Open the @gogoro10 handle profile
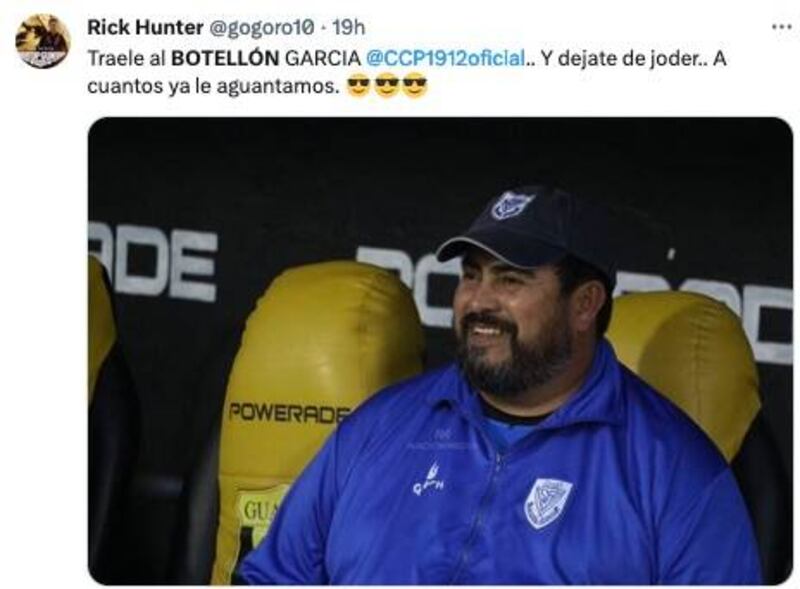Screen dimensions: 800x589 pos(262,28)
